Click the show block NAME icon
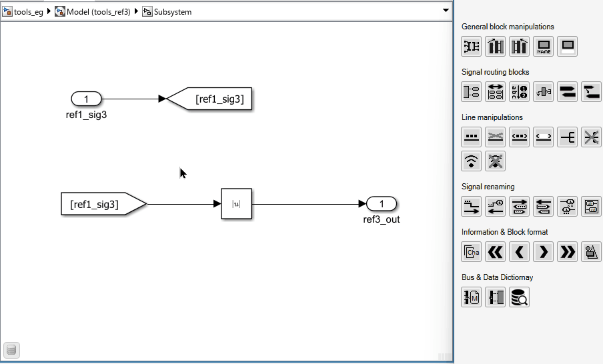 tap(544, 47)
